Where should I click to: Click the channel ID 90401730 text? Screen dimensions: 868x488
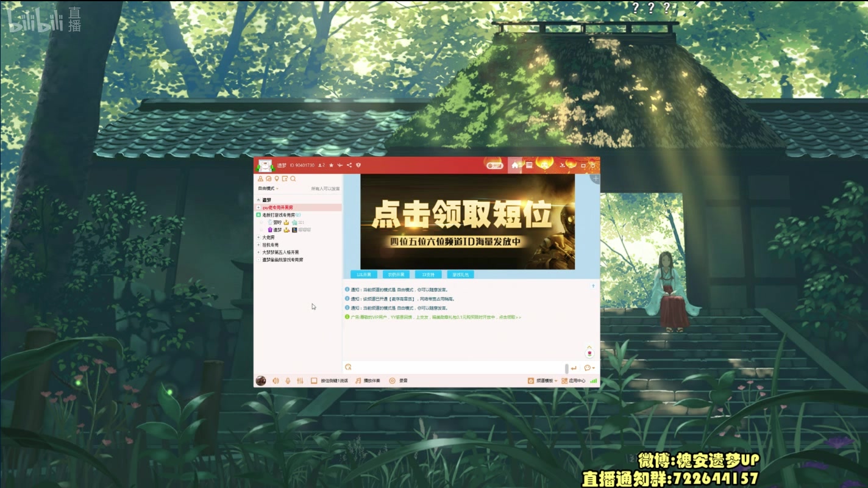(302, 165)
